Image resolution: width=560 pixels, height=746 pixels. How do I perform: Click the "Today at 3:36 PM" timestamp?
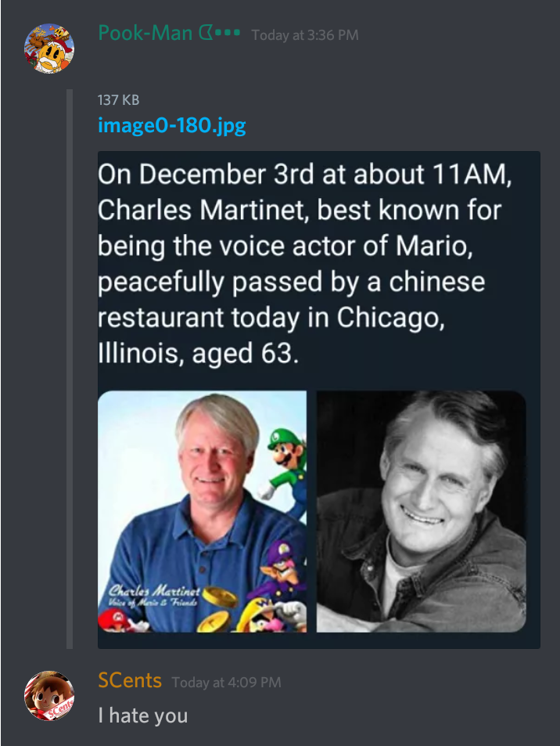(x=305, y=35)
